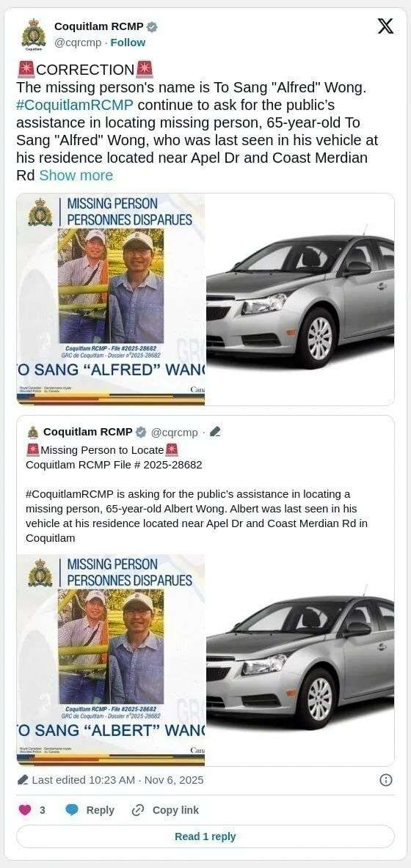411x868 pixels.
Task: Open the X logo icon
Action: tap(385, 26)
